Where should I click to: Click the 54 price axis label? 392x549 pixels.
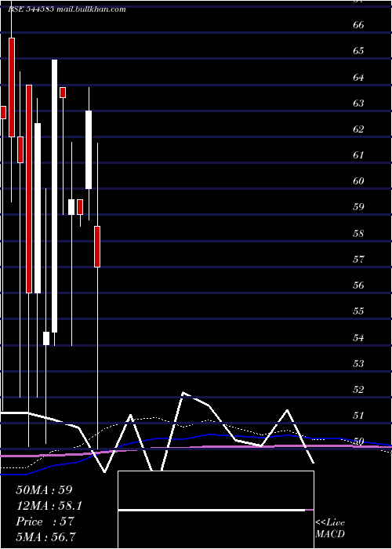point(358,337)
